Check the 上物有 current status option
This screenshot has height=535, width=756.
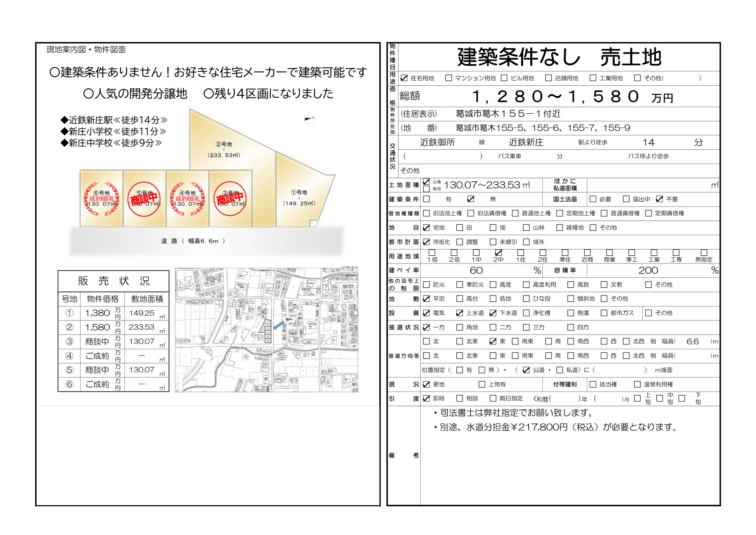coord(481,384)
